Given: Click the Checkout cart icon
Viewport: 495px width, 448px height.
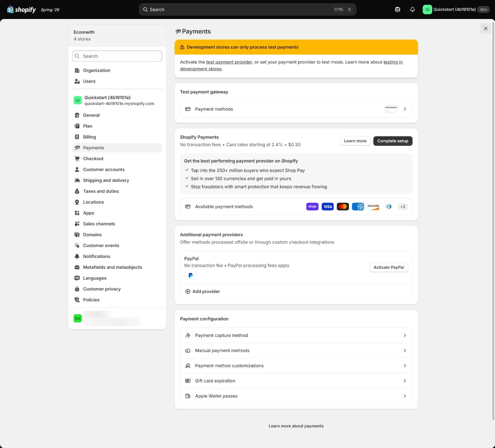Looking at the screenshot, I should tap(77, 159).
